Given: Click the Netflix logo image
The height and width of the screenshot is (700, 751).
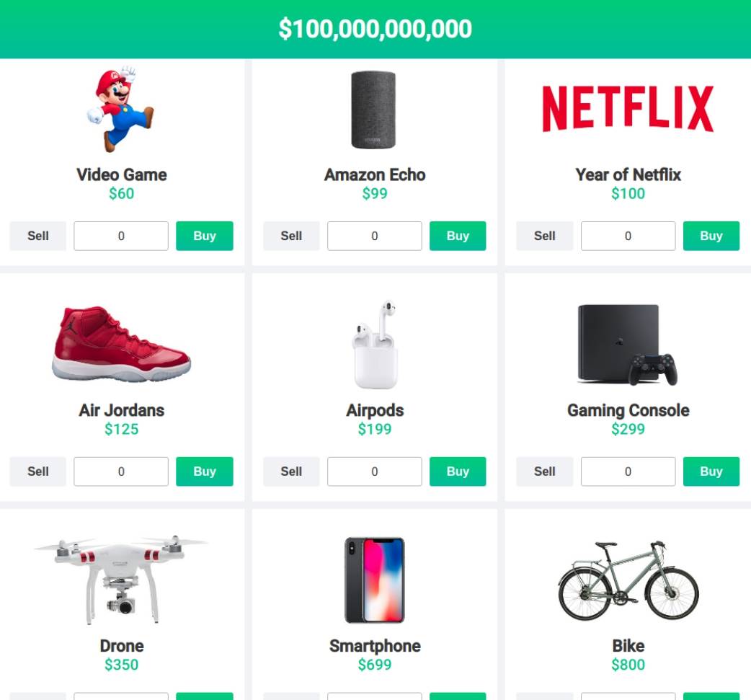Looking at the screenshot, I should 628,109.
